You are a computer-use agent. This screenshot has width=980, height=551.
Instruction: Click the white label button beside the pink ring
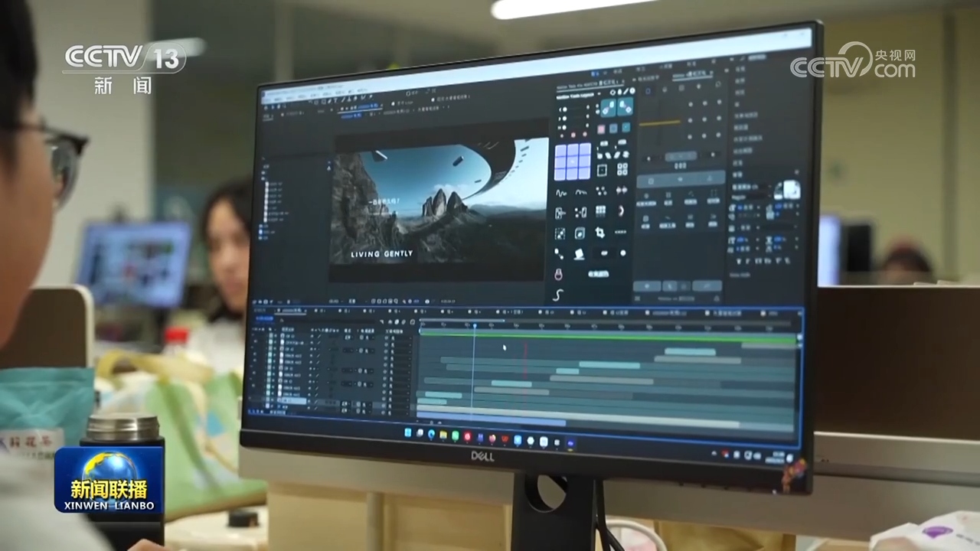[598, 273]
